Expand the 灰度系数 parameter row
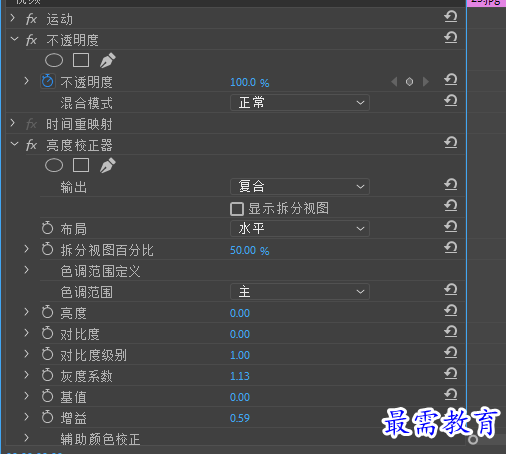 click(27, 375)
